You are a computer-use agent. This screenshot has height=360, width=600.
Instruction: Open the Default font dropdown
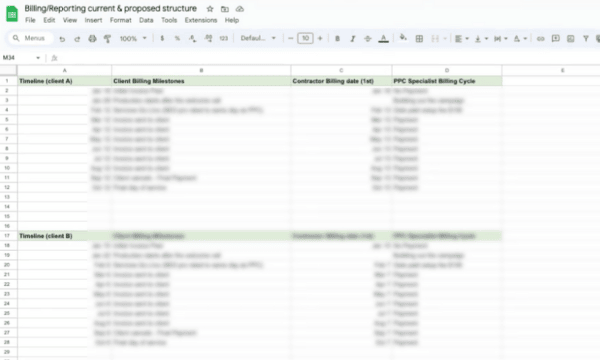[x=258, y=38]
